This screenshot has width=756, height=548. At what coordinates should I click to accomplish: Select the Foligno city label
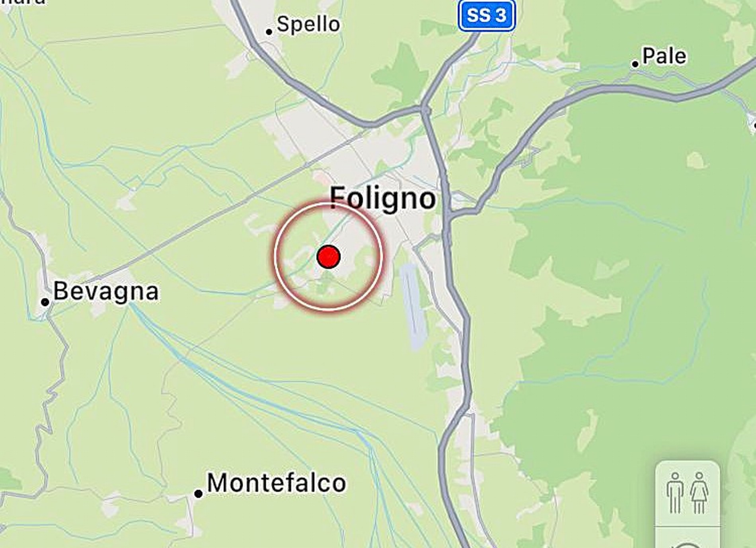[x=383, y=198]
